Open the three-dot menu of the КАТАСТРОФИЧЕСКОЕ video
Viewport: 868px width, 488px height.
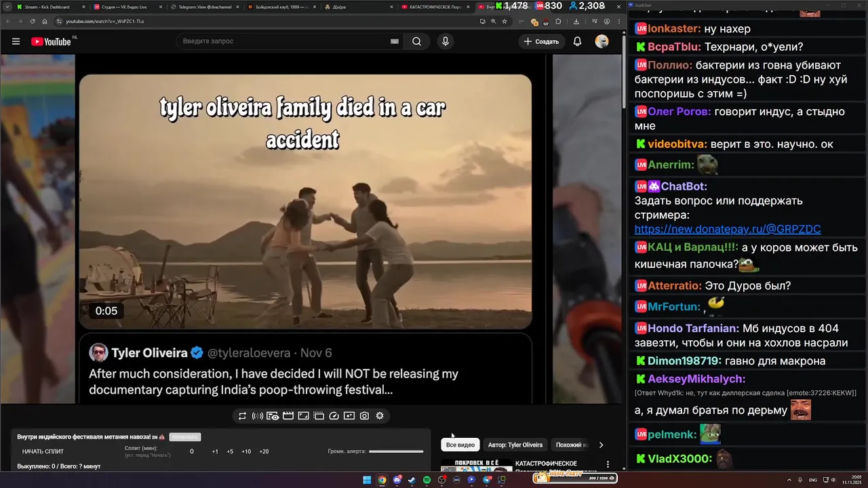pyautogui.click(x=608, y=465)
